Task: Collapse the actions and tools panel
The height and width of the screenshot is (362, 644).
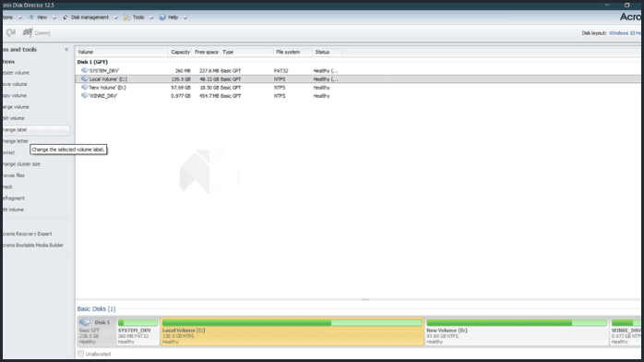Action: coord(66,49)
